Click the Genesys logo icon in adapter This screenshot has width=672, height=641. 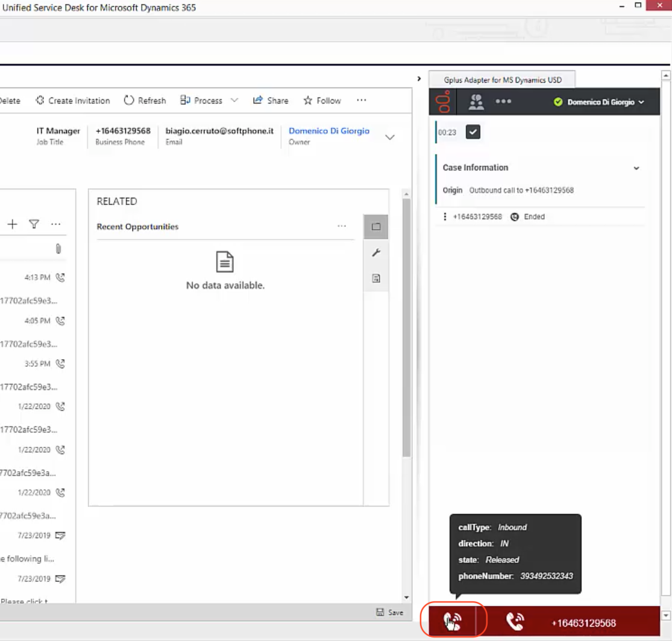(443, 102)
